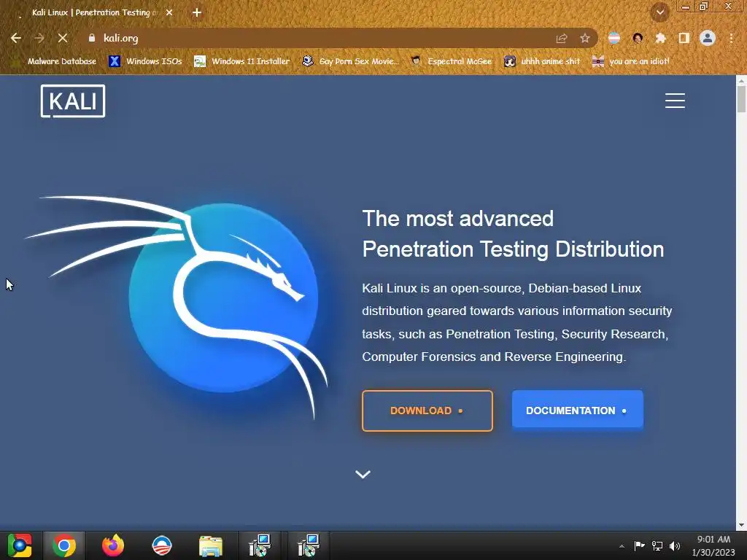Close the Kali Linux tab
This screenshot has width=747, height=560.
[169, 13]
